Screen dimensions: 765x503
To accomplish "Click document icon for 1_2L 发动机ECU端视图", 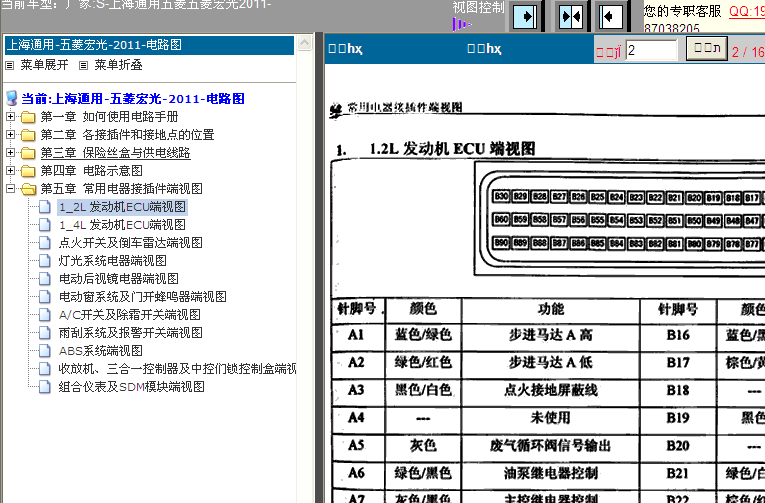I will [45, 207].
